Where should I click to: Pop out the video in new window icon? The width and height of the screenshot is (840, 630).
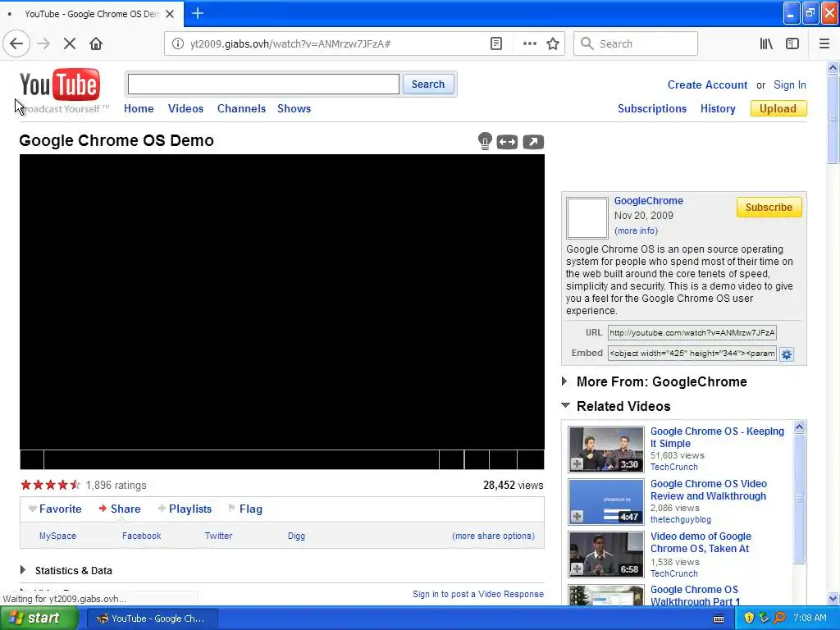[x=533, y=142]
